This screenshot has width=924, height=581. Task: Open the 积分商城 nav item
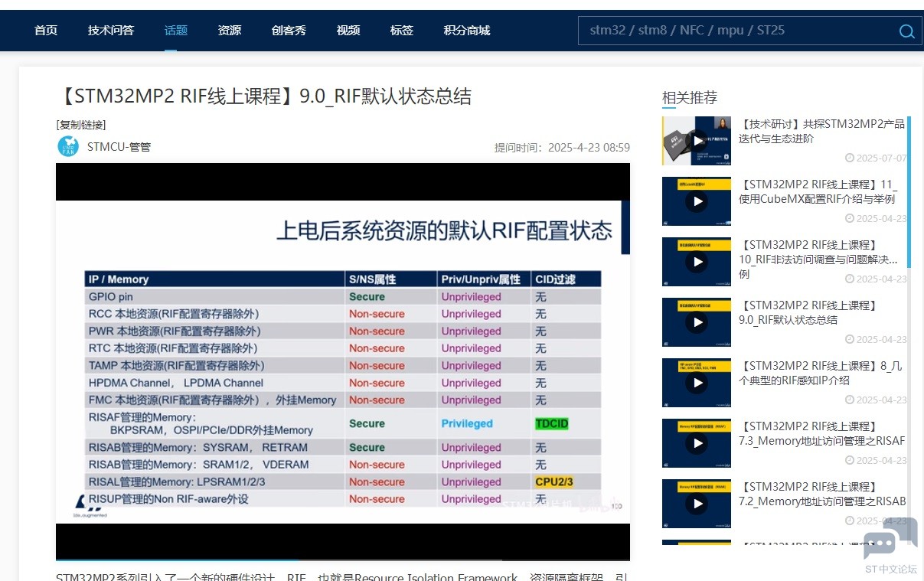[467, 31]
